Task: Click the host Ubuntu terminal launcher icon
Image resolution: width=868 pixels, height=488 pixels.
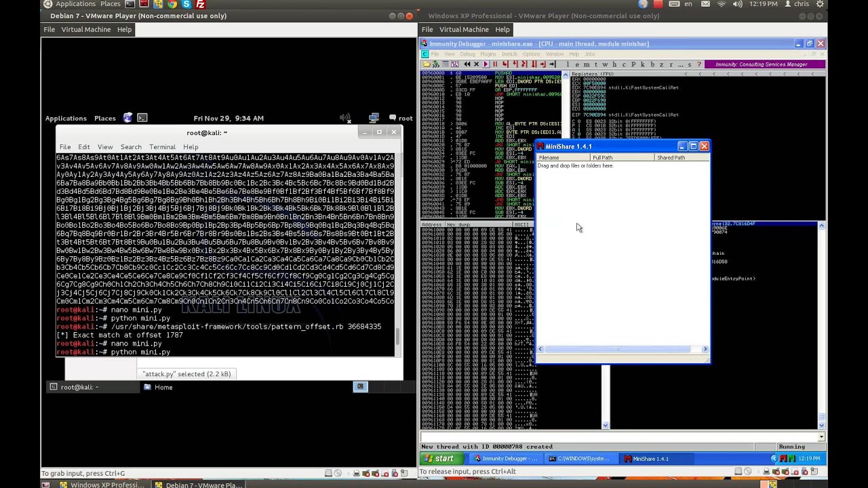Action: 130,4
